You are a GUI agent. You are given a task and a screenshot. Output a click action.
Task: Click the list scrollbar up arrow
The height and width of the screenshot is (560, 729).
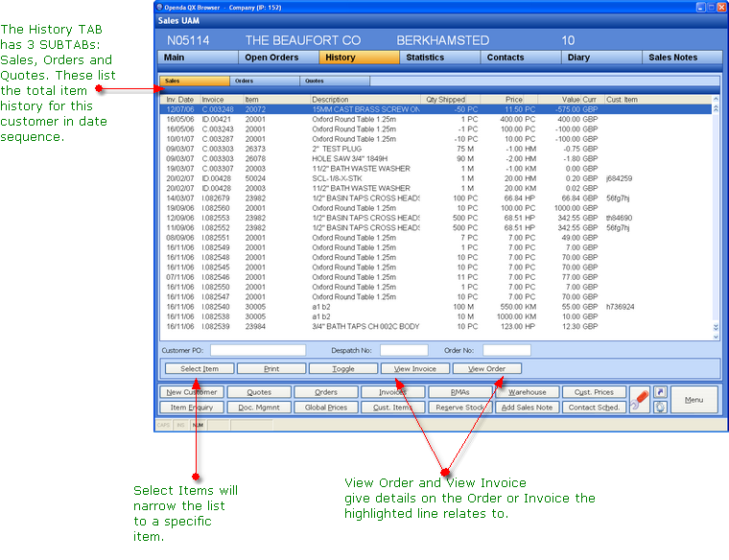(x=716, y=99)
